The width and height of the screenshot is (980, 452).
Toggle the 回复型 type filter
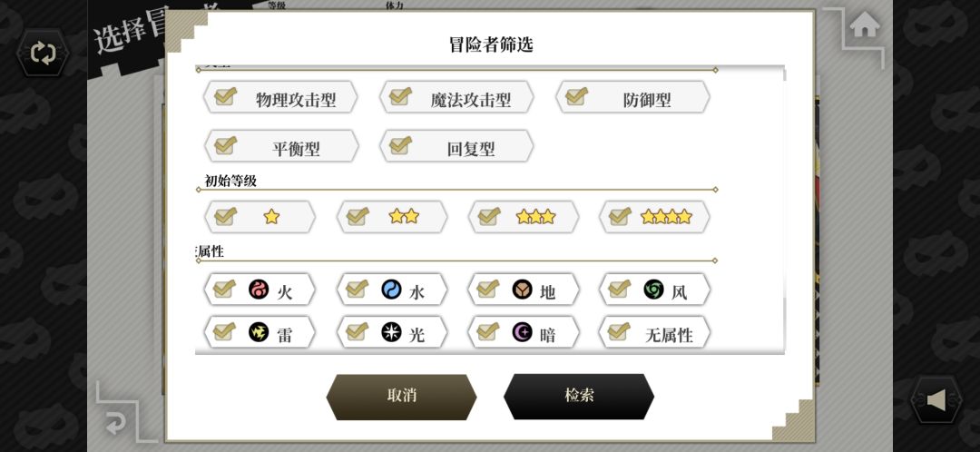(400, 145)
